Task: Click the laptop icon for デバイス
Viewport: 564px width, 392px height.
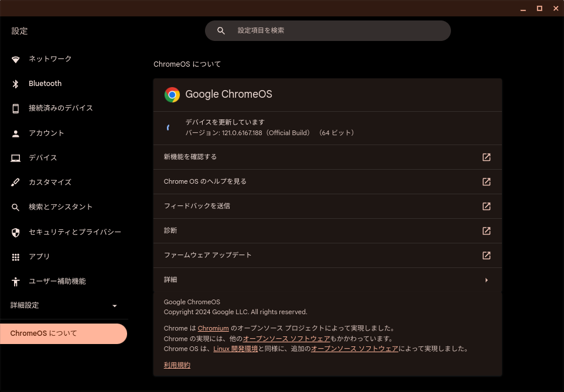Action: 15,158
